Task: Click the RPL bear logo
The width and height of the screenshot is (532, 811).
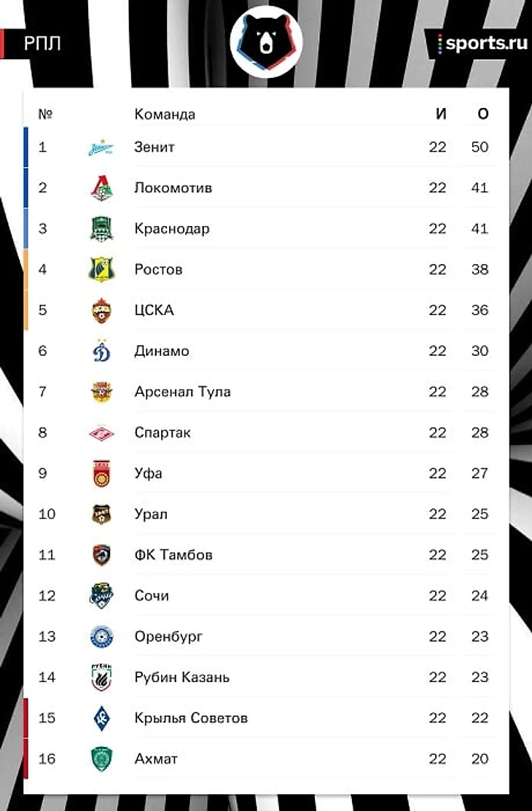Action: click(266, 43)
